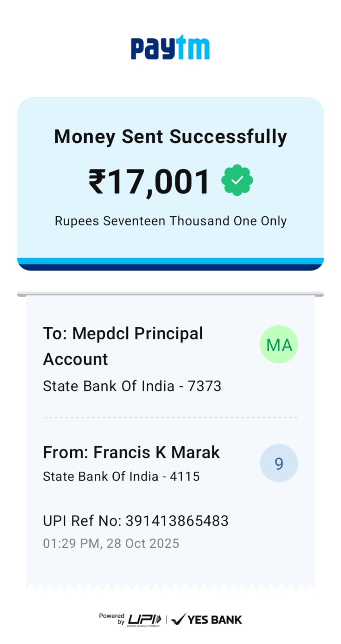Click the YES BANK logo
This screenshot has width=341, height=644.
[207, 619]
